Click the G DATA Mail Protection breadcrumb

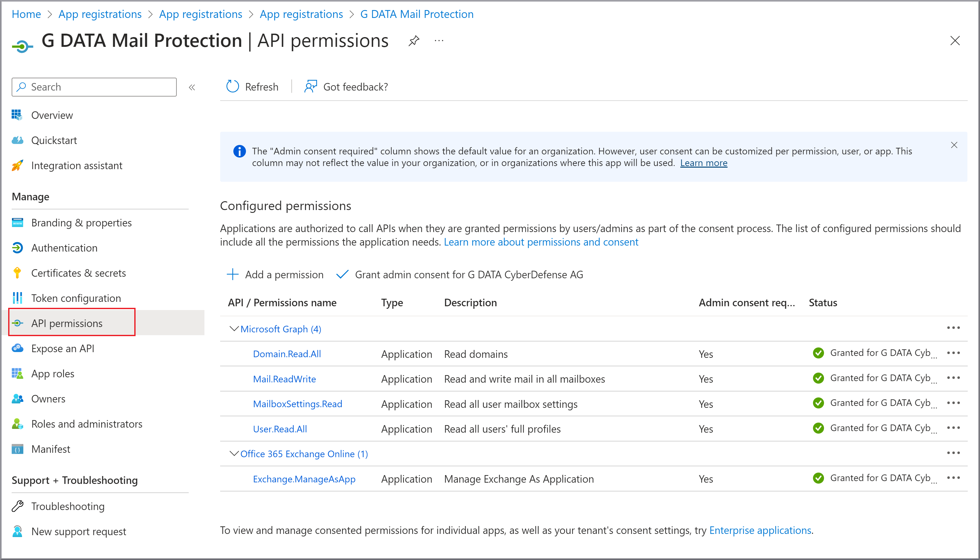pyautogui.click(x=416, y=14)
